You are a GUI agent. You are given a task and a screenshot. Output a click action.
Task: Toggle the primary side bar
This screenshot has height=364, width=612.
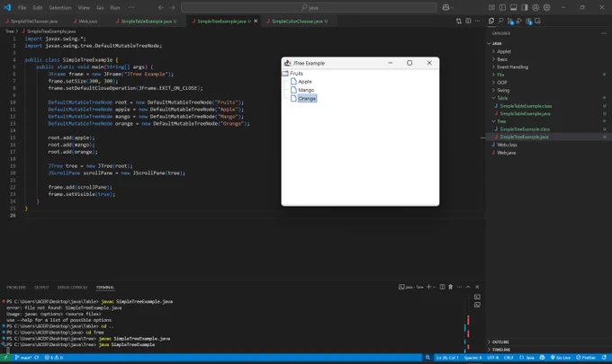(502, 7)
